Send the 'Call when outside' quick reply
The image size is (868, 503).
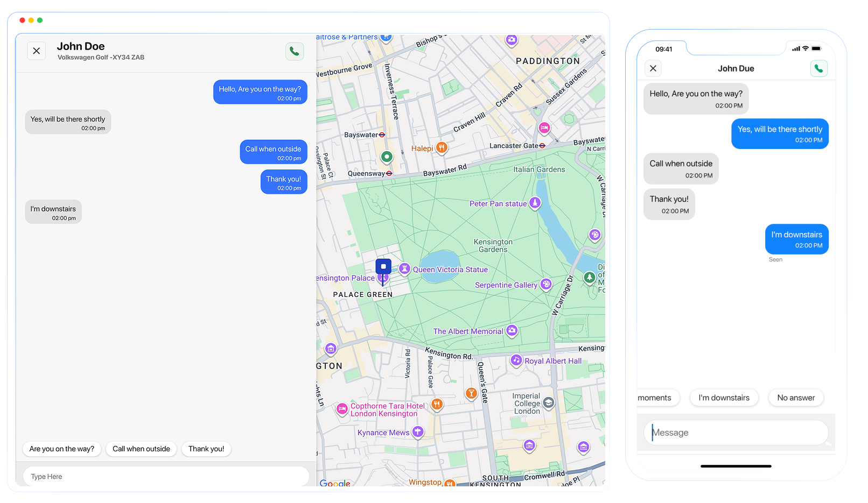(141, 449)
